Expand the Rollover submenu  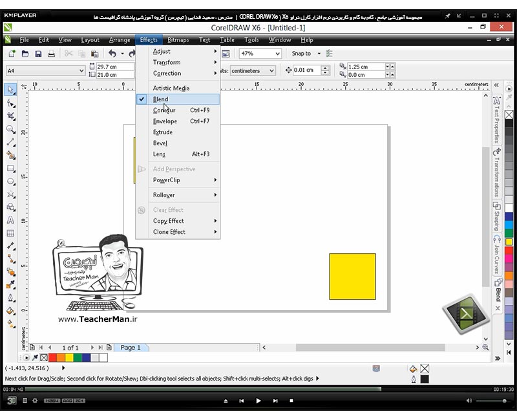(x=178, y=195)
